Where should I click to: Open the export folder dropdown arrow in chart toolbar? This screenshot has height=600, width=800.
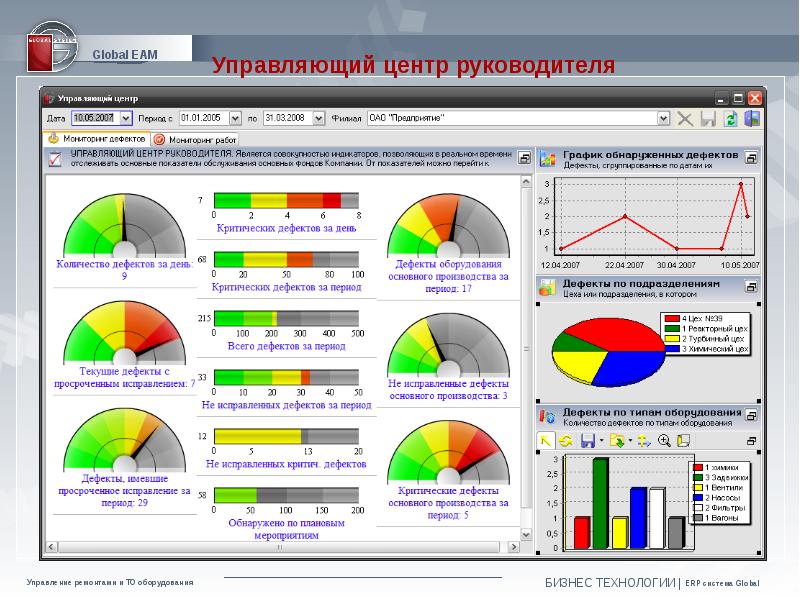point(630,441)
